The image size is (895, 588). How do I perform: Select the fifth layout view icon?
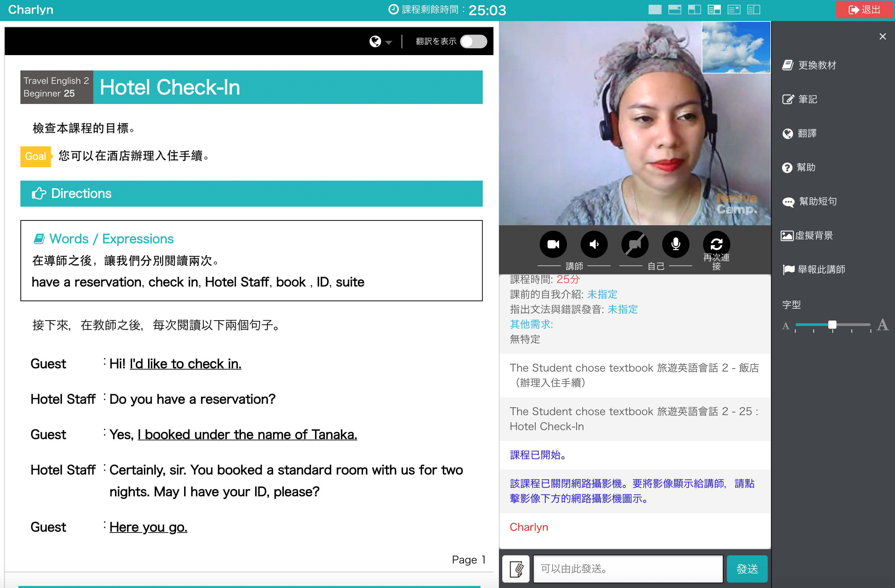734,10
